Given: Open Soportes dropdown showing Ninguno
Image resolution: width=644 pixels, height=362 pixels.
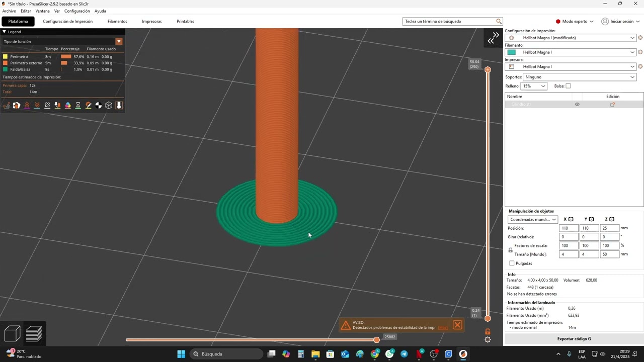Looking at the screenshot, I should [x=580, y=77].
